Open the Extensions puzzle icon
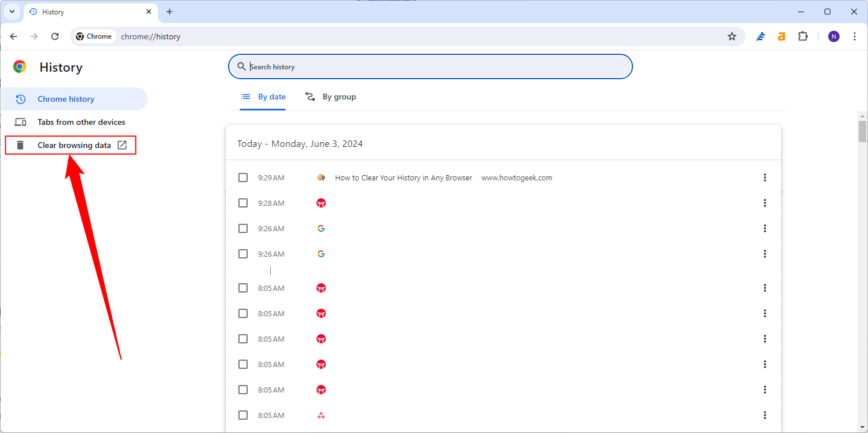The width and height of the screenshot is (868, 433). tap(803, 36)
